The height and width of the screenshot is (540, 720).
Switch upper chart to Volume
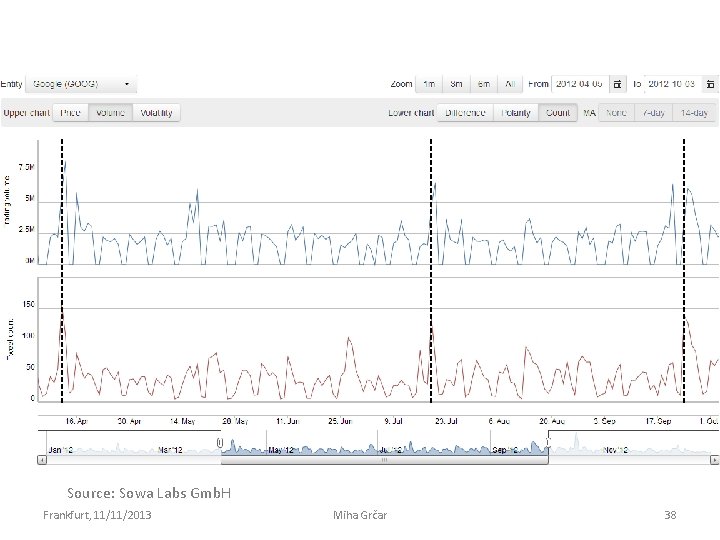pos(111,112)
